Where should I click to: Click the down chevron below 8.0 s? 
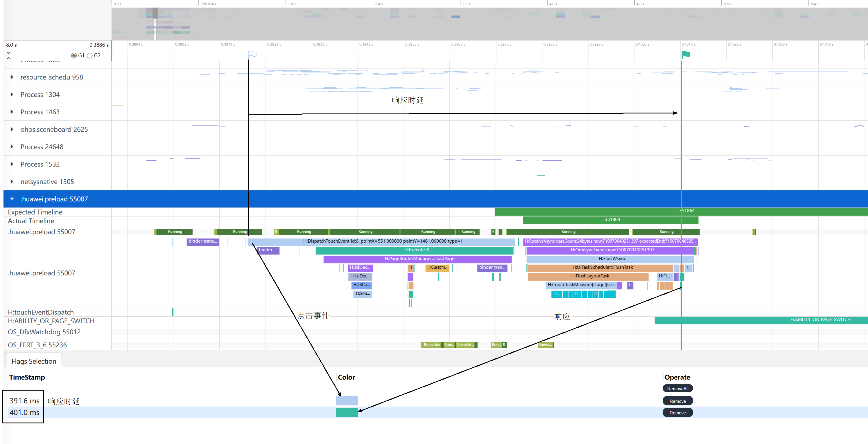click(9, 53)
